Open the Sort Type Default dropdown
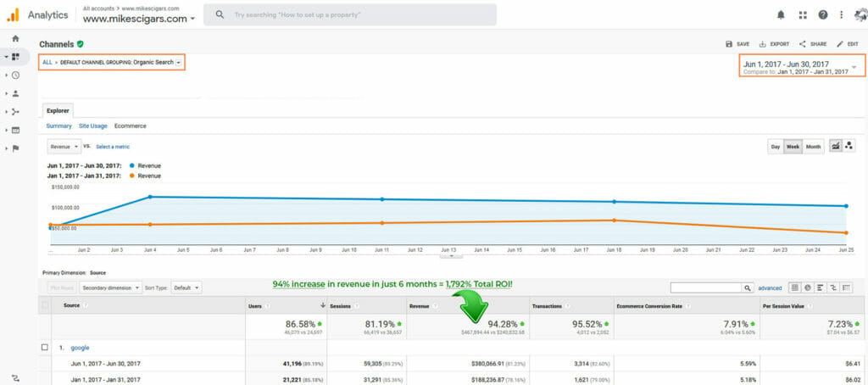The height and width of the screenshot is (385, 868). (x=186, y=288)
